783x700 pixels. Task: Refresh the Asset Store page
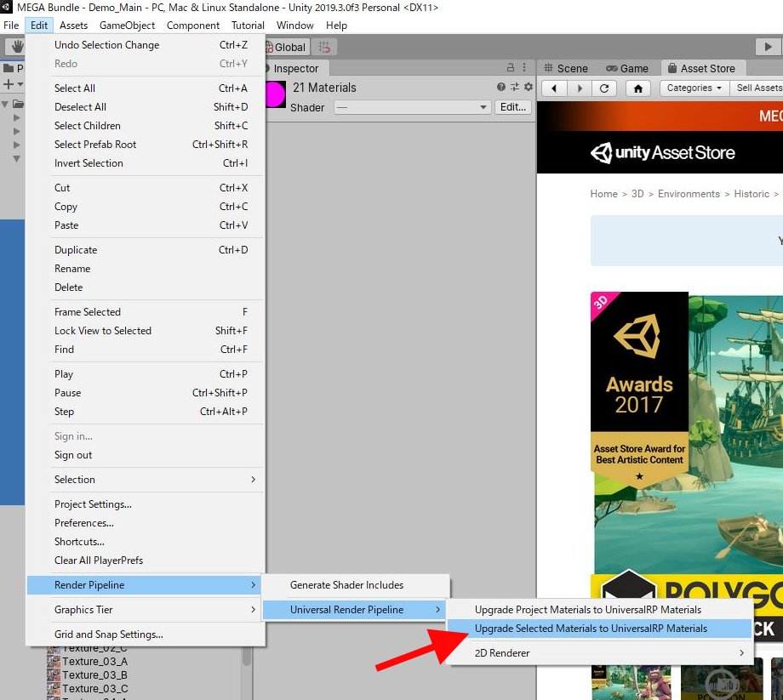(604, 88)
